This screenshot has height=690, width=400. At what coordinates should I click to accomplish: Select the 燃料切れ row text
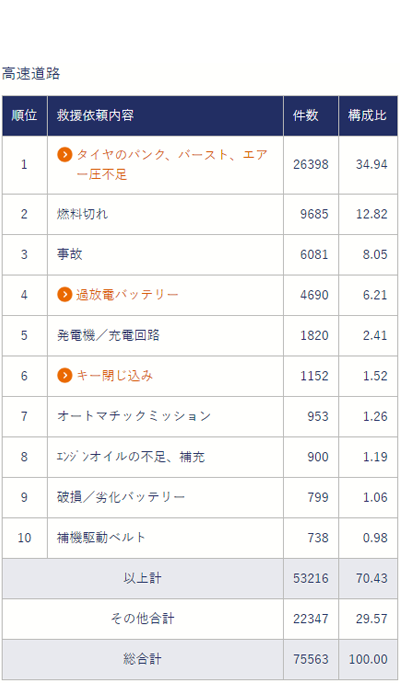click(x=82, y=214)
